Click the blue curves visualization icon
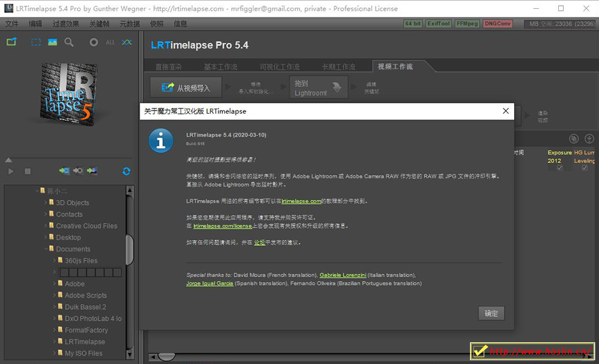The height and width of the screenshot is (364, 599). (127, 42)
